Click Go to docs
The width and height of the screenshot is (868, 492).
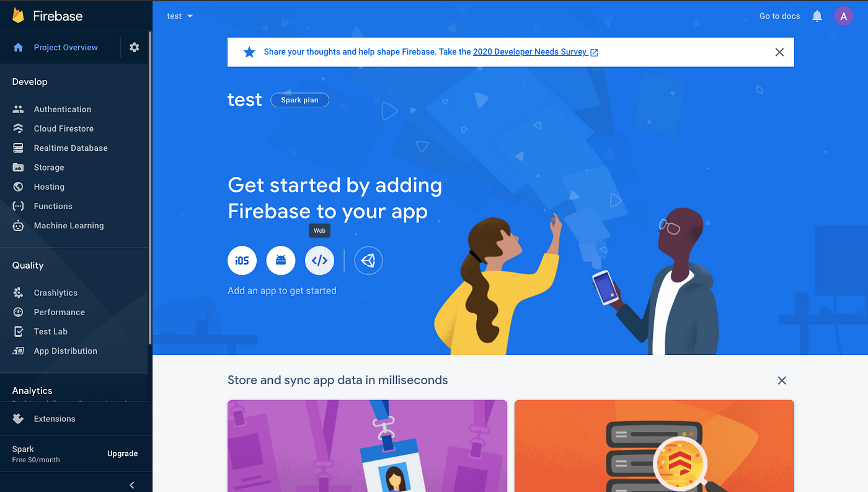click(779, 16)
